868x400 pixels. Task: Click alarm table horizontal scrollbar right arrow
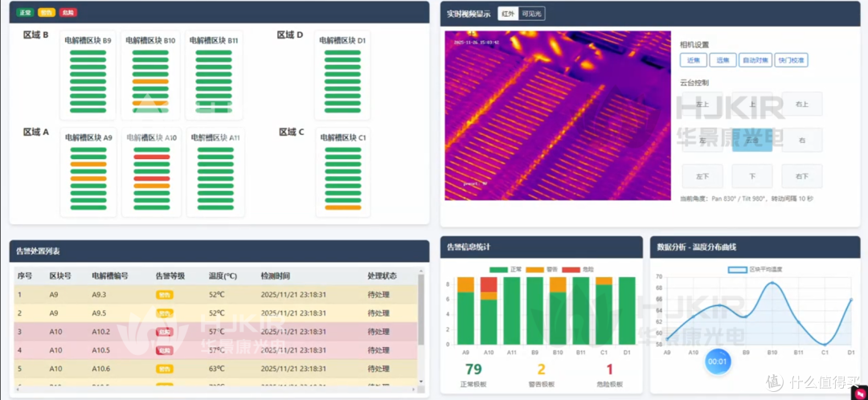(x=414, y=389)
